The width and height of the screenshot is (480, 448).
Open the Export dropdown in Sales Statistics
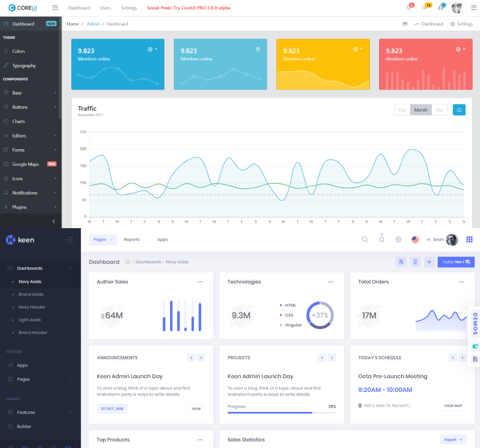point(453,439)
